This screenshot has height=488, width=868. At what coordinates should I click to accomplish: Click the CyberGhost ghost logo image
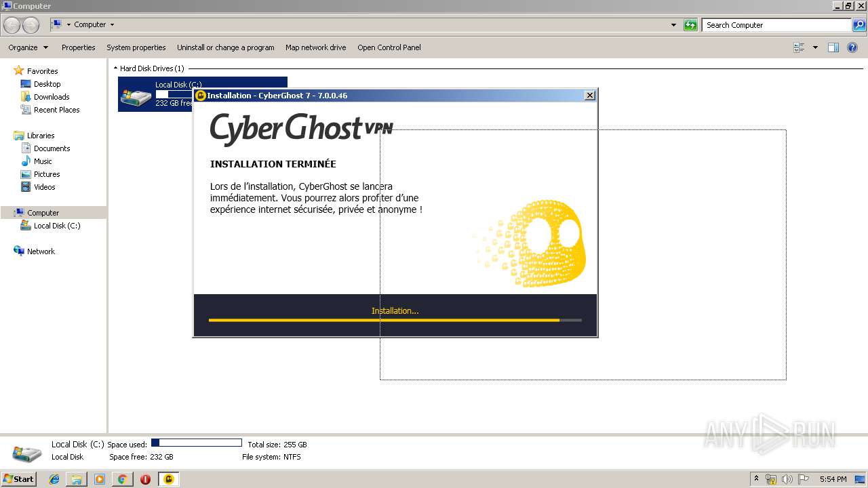pyautogui.click(x=530, y=243)
